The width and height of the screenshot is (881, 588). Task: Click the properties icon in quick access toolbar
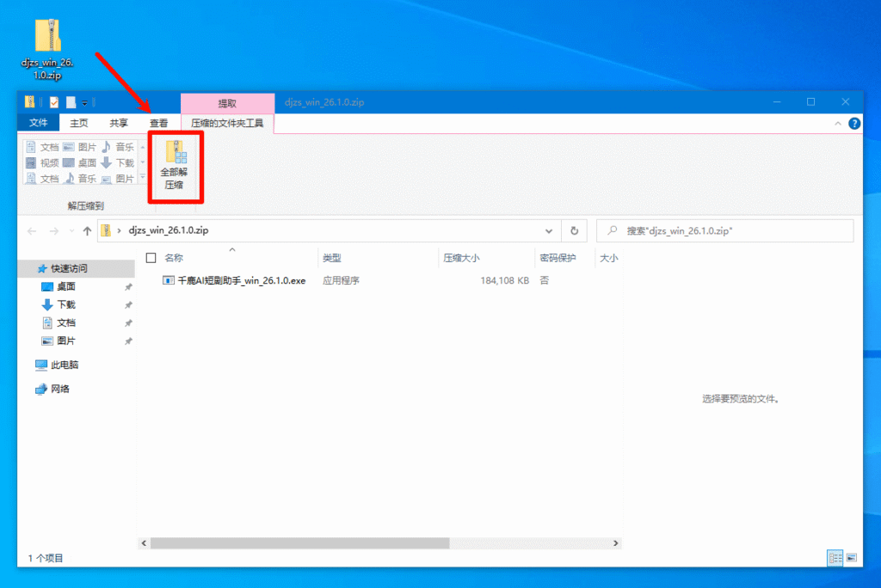[53, 102]
